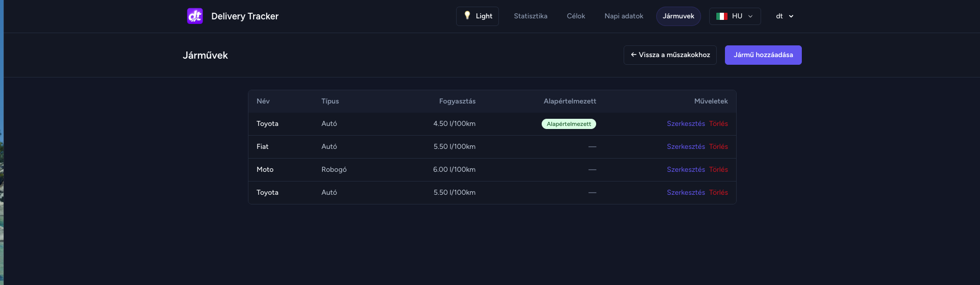Click the Delivery Tracker title text
This screenshot has height=285, width=980.
(245, 16)
